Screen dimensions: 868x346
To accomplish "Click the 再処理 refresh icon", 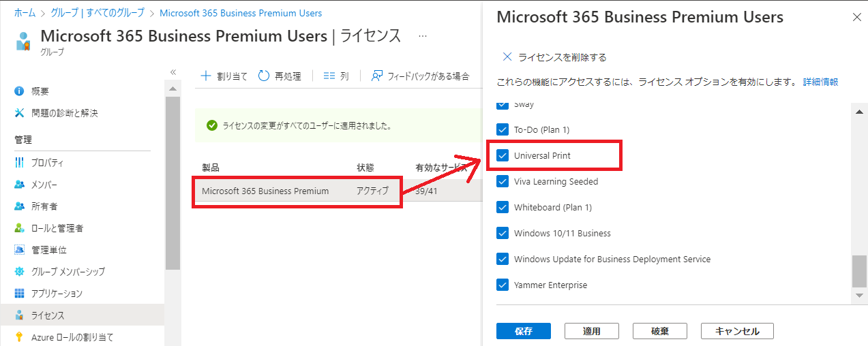I will point(264,76).
